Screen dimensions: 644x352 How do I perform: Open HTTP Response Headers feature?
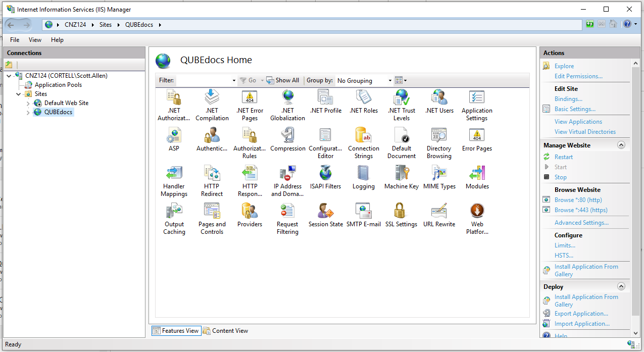click(250, 181)
